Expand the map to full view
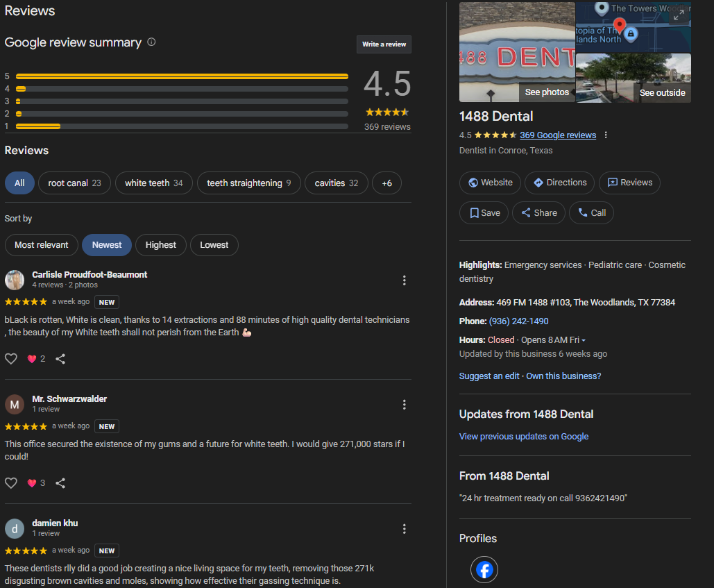Viewport: 714px width, 588px height. pos(679,15)
